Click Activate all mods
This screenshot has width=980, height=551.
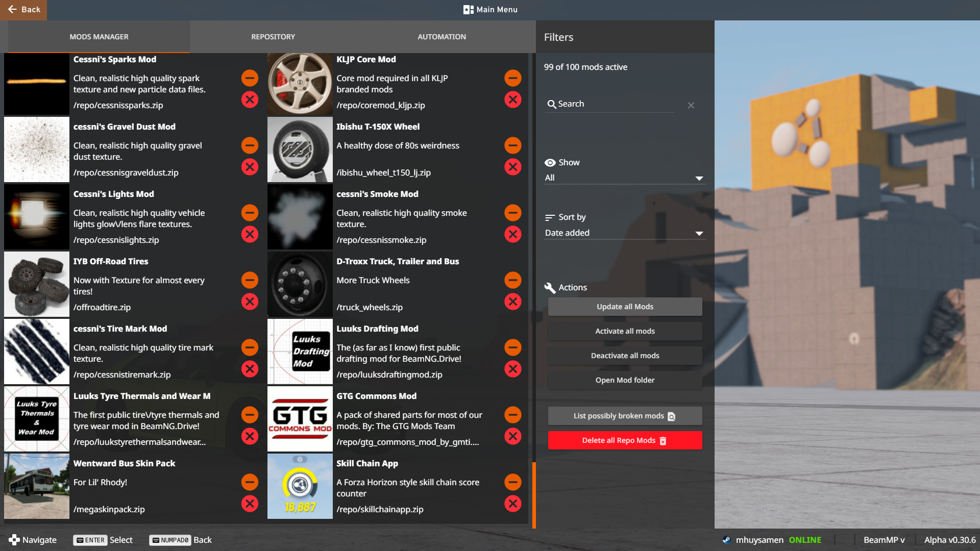tap(625, 331)
